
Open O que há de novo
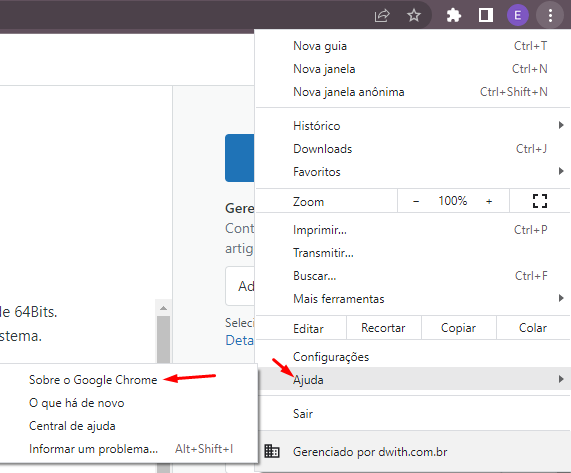[128, 403]
